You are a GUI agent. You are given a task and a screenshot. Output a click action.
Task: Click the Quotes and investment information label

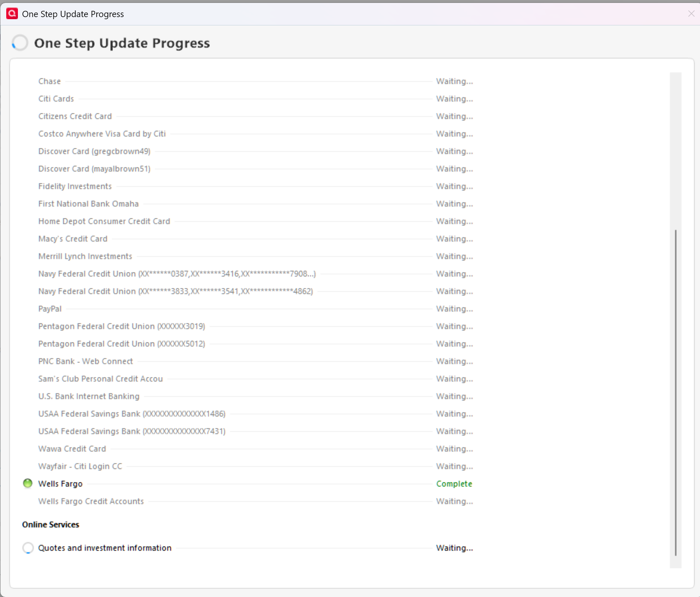[105, 548]
